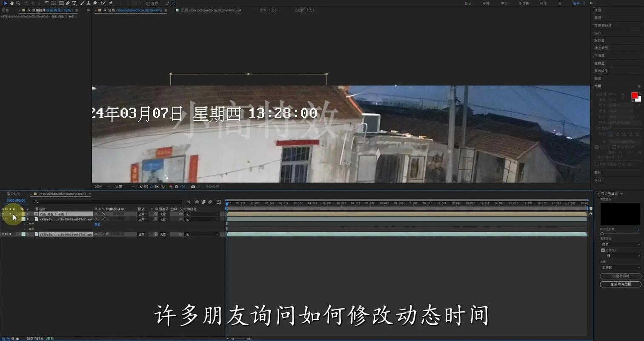Select the Hand tool

click(x=11, y=3)
